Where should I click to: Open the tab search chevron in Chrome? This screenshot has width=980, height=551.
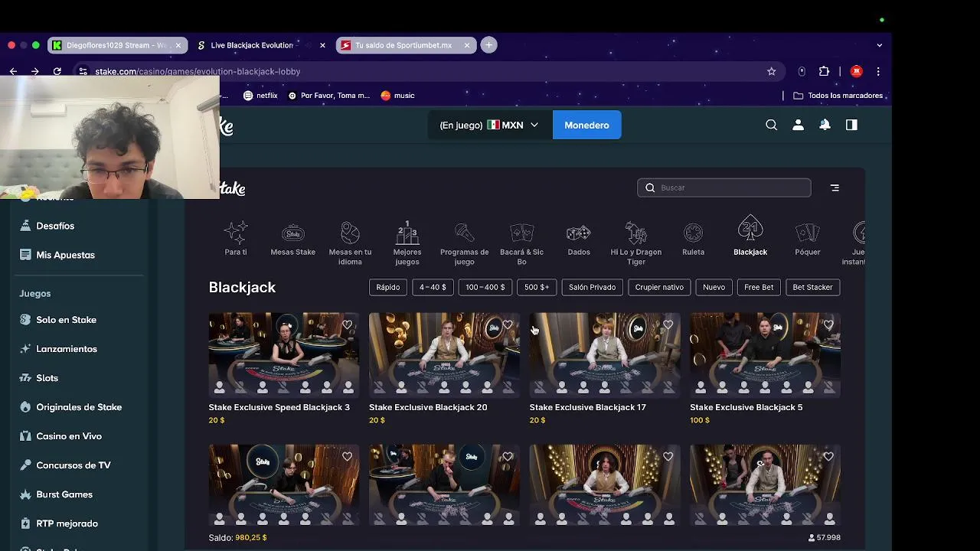[x=879, y=45]
